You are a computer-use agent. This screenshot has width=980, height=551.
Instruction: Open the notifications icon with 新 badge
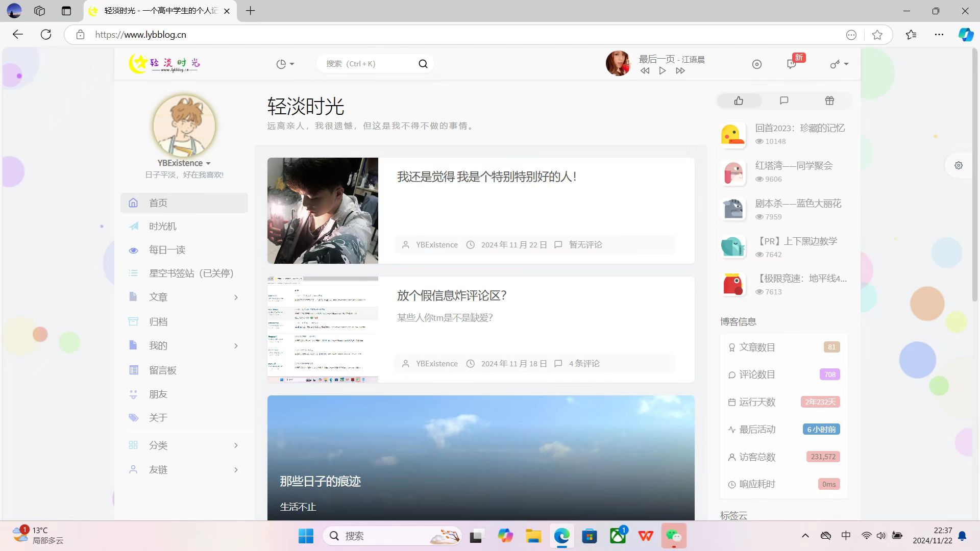coord(792,64)
